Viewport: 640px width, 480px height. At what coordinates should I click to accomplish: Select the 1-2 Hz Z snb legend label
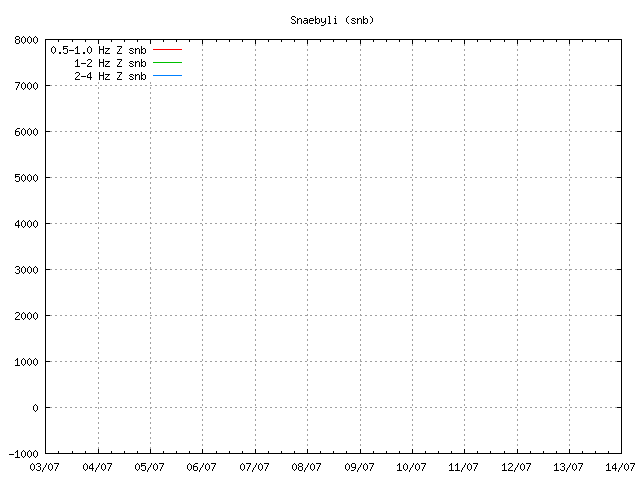click(x=110, y=62)
